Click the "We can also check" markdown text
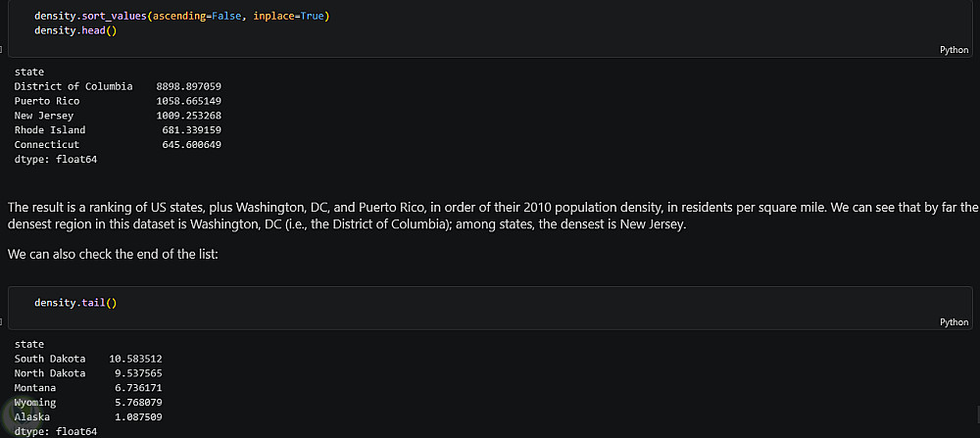This screenshot has width=980, height=438. point(127,255)
